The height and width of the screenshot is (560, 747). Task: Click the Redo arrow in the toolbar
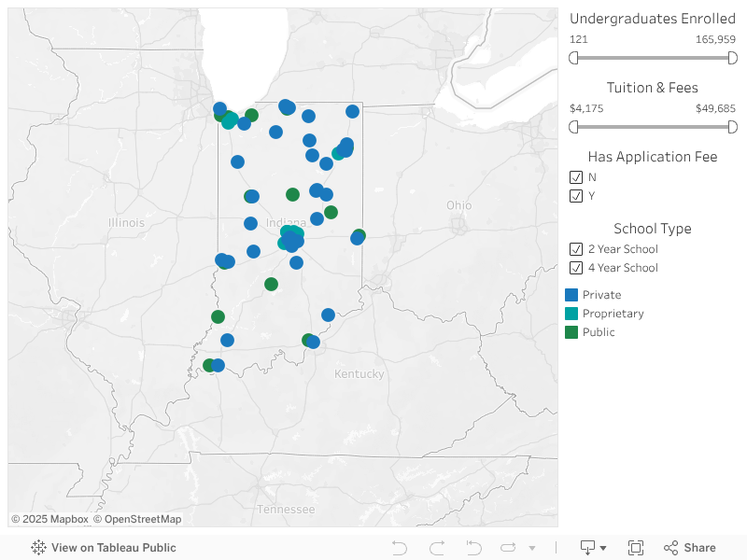click(436, 548)
